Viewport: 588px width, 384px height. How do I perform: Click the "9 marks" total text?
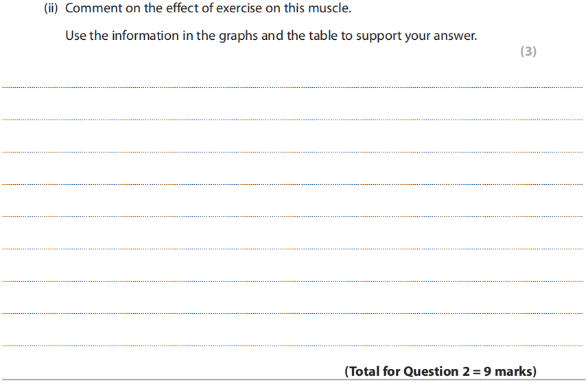pyautogui.click(x=508, y=372)
